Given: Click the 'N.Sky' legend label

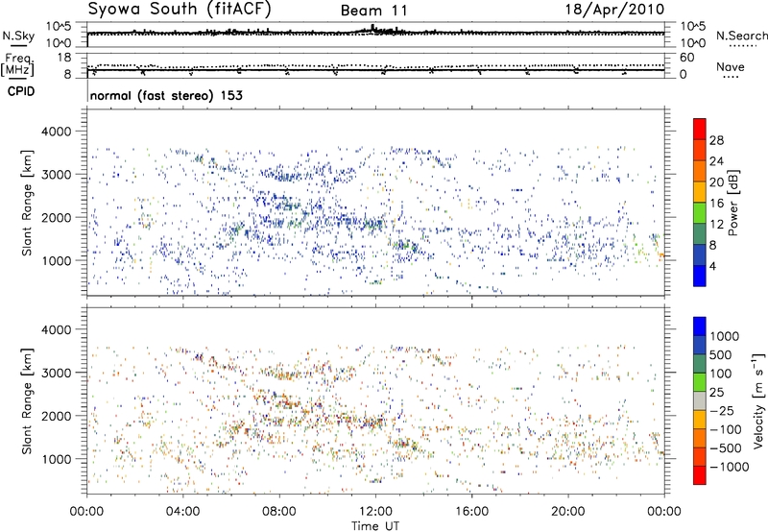Looking at the screenshot, I should [x=18, y=36].
